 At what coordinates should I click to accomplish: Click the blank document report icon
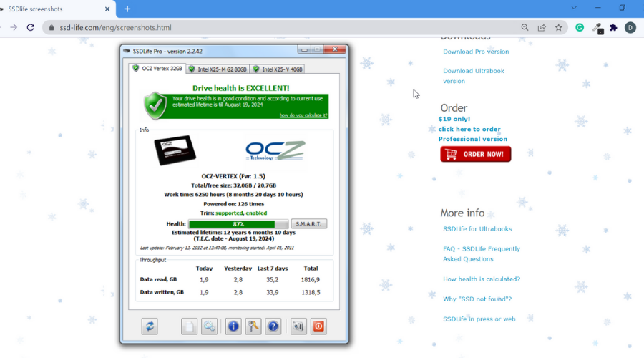[189, 326]
